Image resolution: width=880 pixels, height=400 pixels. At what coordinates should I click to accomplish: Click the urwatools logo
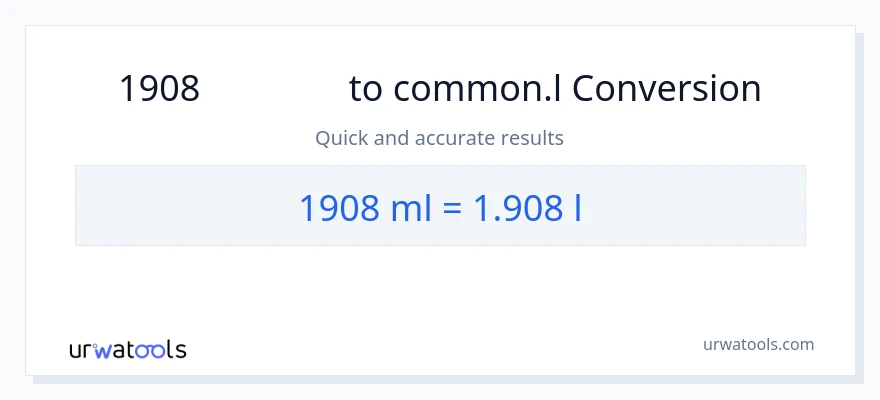coord(128,350)
